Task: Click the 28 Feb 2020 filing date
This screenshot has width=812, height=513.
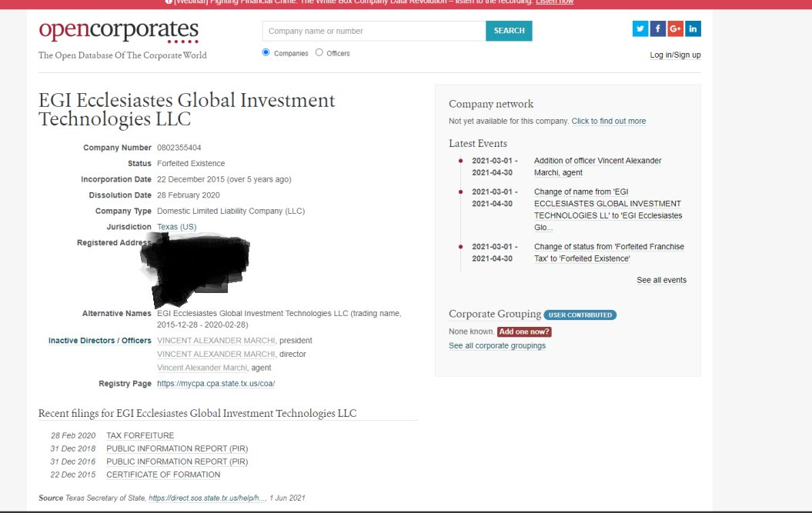Action: click(x=73, y=436)
